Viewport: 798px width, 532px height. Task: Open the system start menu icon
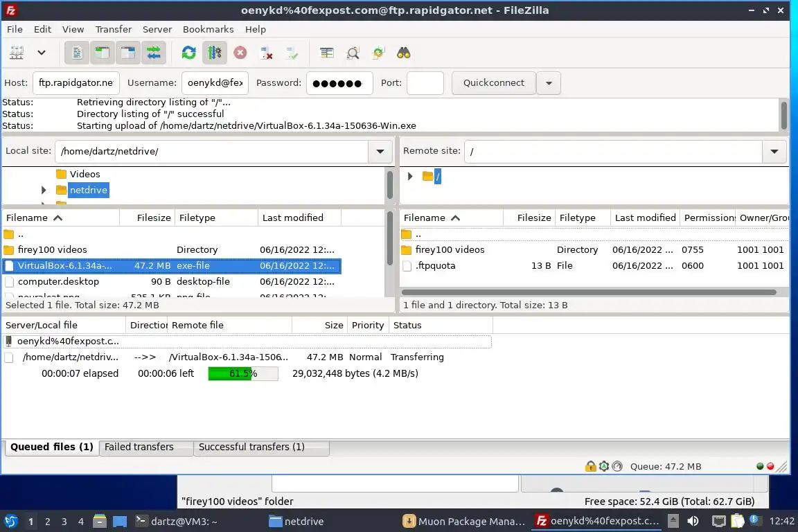point(10,522)
